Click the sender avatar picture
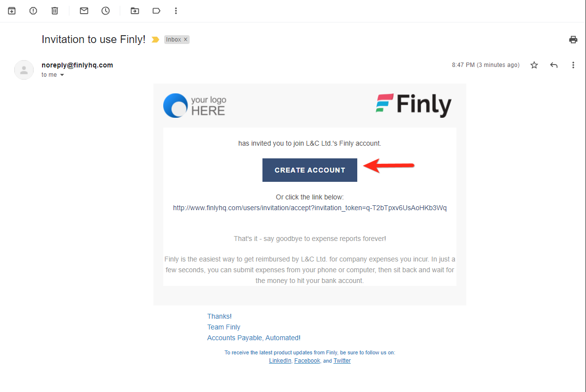The image size is (586, 392). point(24,70)
